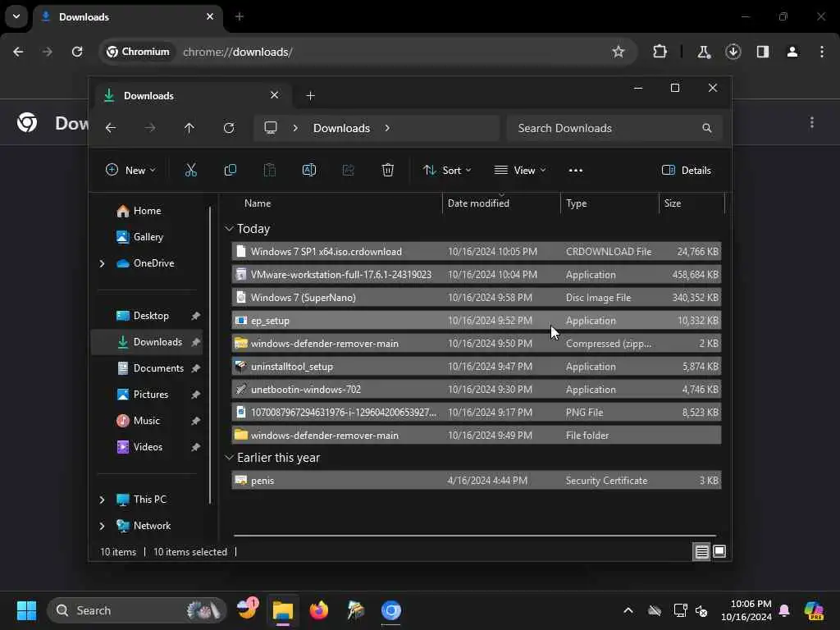This screenshot has height=630, width=840.
Task: Go back in File Explorer
Action: point(111,128)
